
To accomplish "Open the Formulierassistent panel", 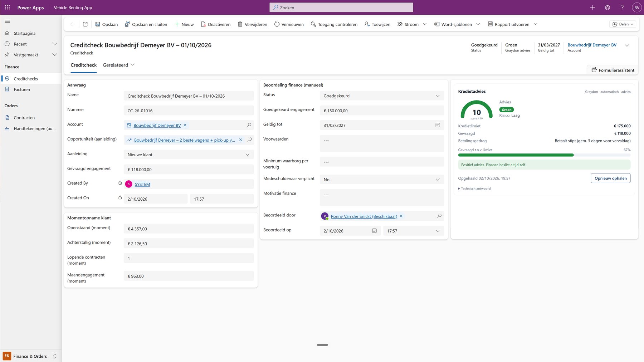I will click(x=613, y=70).
